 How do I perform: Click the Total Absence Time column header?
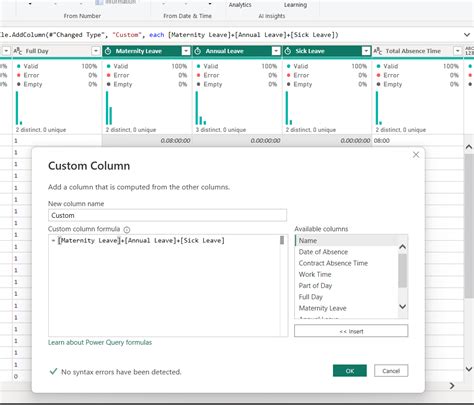(417, 51)
